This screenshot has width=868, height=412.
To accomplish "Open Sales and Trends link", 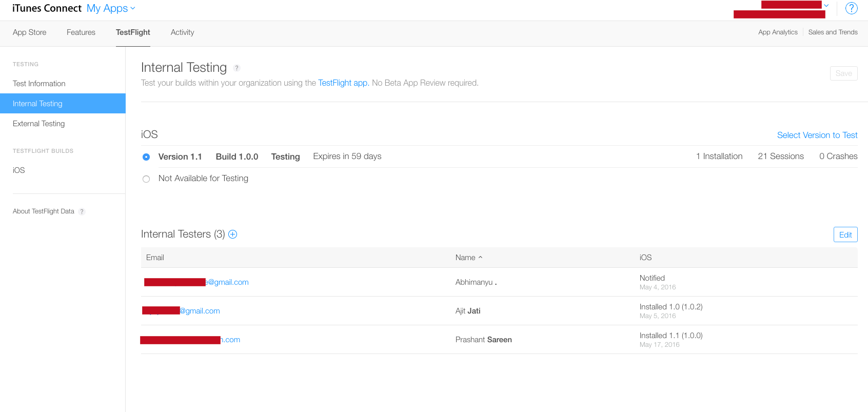I will (x=833, y=32).
